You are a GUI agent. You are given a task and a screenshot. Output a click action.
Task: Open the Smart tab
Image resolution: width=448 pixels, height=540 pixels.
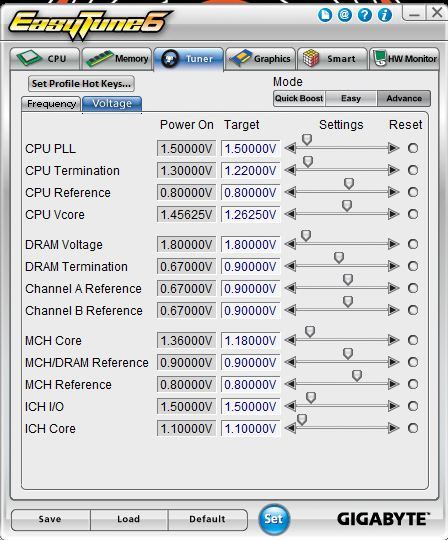click(x=332, y=59)
